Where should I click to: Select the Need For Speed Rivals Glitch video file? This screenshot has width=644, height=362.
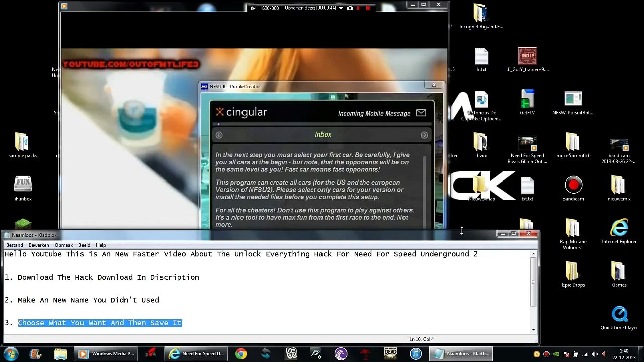pos(527,150)
